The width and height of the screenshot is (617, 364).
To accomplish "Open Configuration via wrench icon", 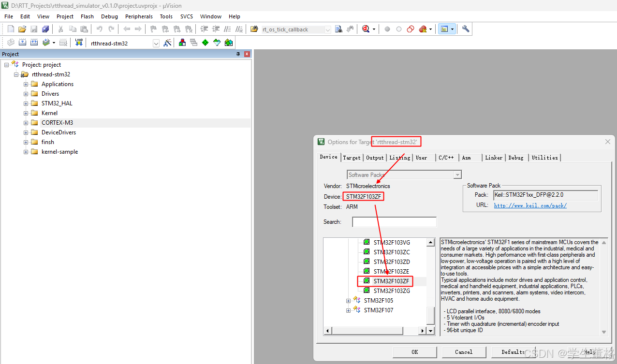I will 466,29.
